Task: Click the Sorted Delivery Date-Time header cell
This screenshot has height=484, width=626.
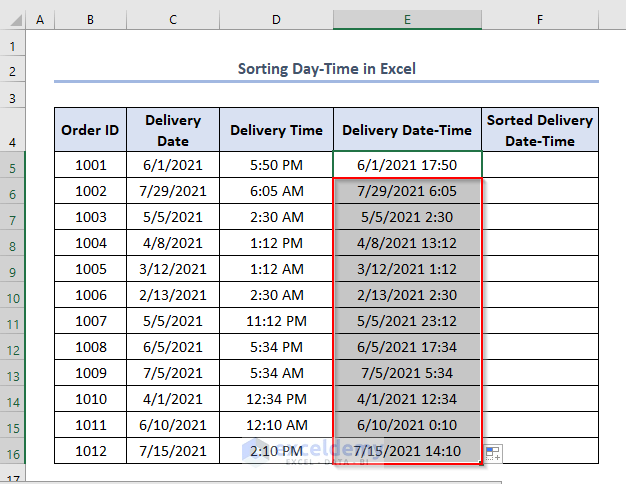Action: 539,130
